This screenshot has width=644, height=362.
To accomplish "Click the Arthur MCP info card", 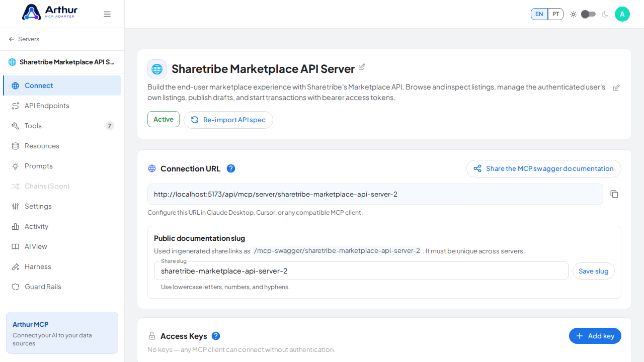I will (62, 333).
